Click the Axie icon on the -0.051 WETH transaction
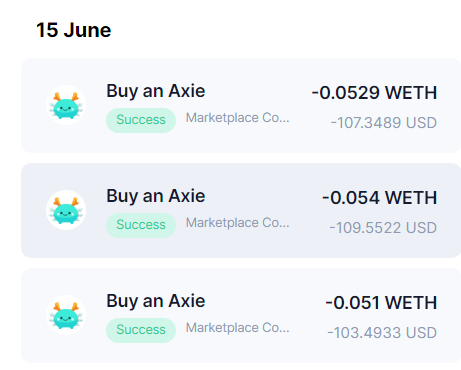This screenshot has width=461, height=370. pos(66,315)
